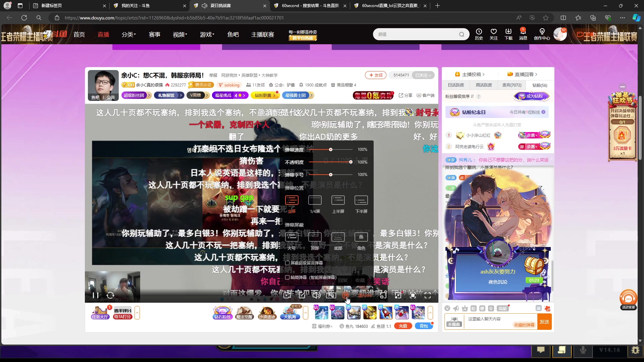The image size is (644, 362).
Task: Select 上半屏 danmaku position
Action: point(338,204)
